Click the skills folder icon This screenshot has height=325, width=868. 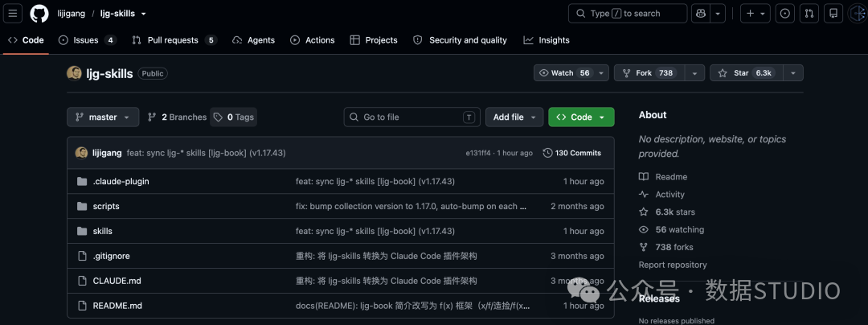(82, 231)
